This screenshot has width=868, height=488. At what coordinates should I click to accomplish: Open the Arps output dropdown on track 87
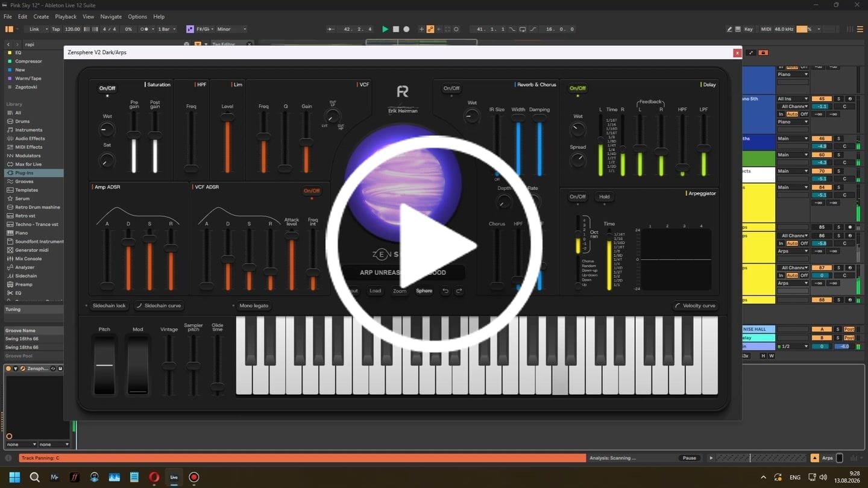793,283
